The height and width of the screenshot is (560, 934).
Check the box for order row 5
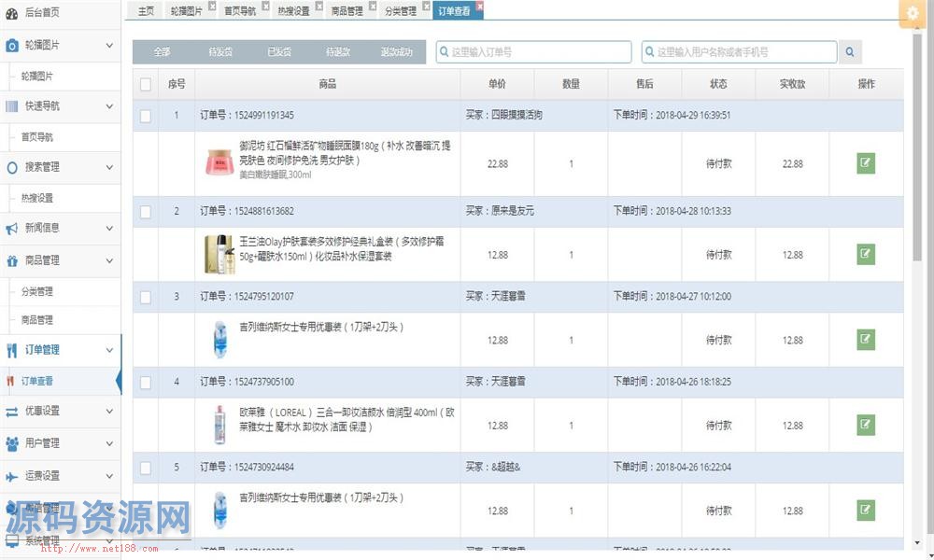click(x=146, y=468)
